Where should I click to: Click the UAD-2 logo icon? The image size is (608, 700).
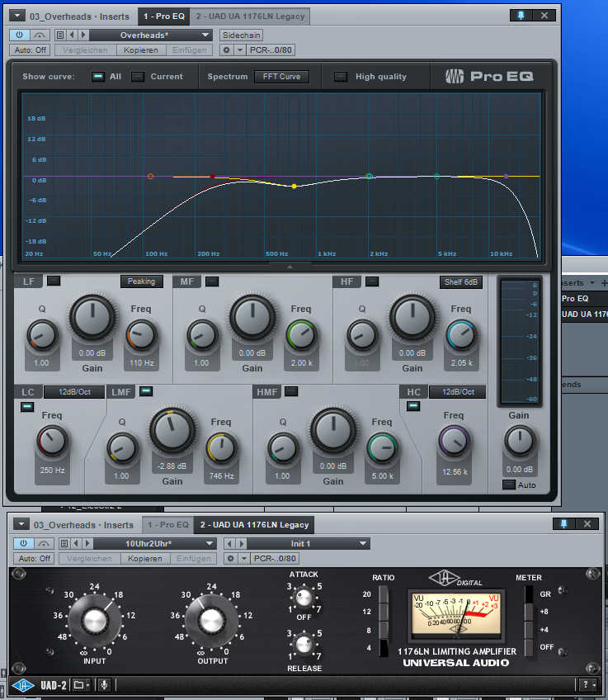(23, 684)
